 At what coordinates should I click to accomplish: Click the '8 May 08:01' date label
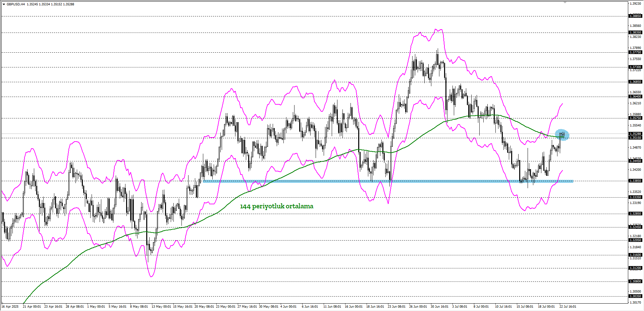click(x=139, y=307)
